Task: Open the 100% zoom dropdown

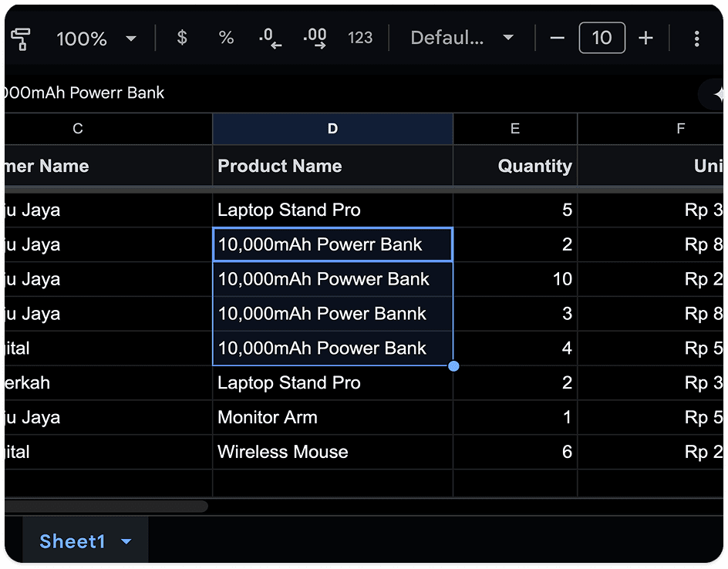Action: click(x=96, y=39)
